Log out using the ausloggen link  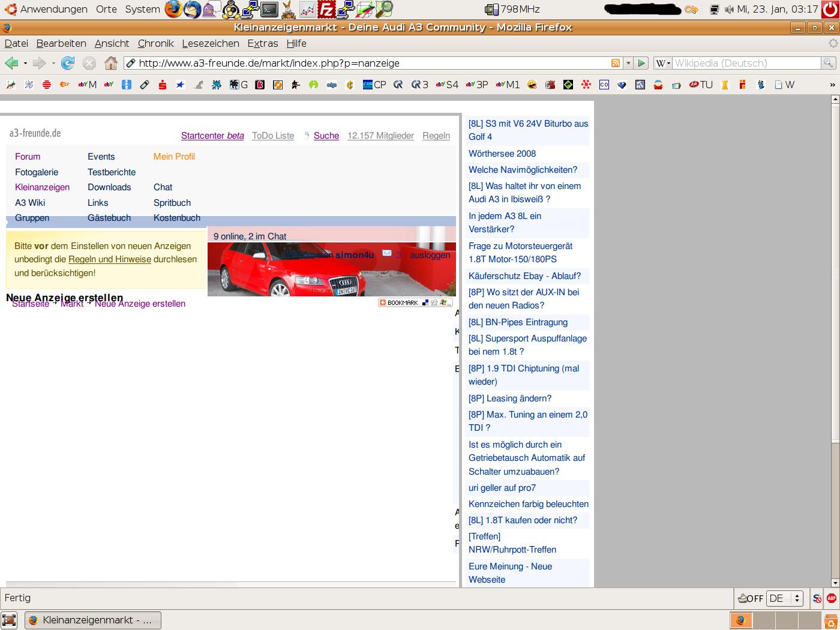(430, 255)
